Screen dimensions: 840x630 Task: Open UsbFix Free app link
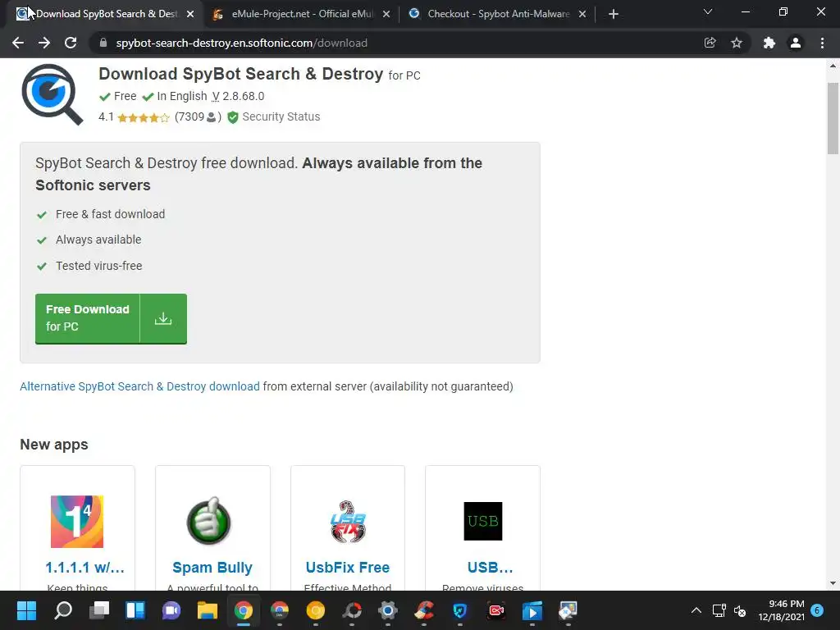(348, 568)
